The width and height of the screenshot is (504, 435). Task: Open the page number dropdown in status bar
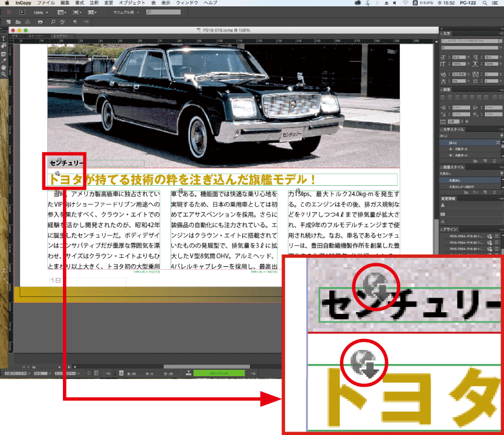coord(59,367)
